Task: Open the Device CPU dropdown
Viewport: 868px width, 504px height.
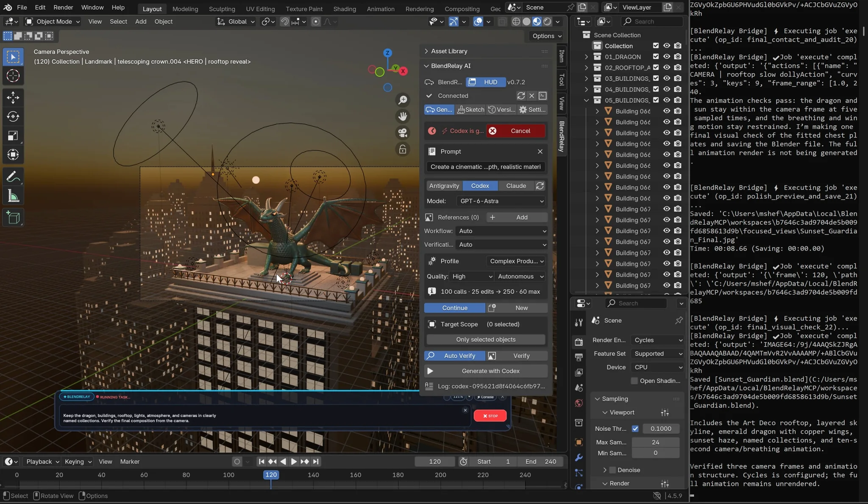Action: [657, 367]
